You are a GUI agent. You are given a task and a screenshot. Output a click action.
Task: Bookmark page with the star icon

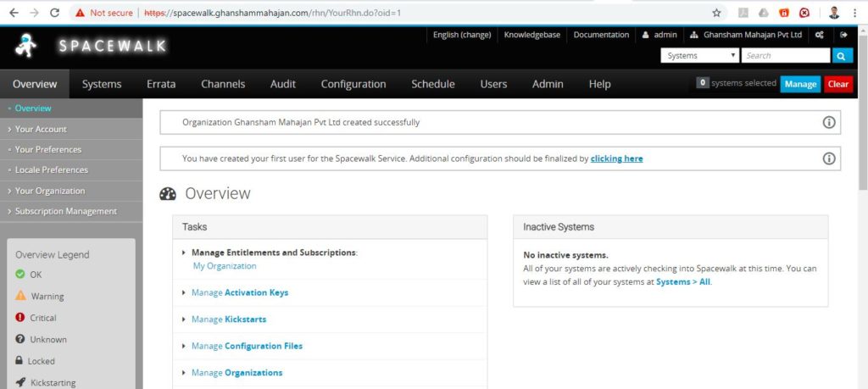click(x=716, y=13)
